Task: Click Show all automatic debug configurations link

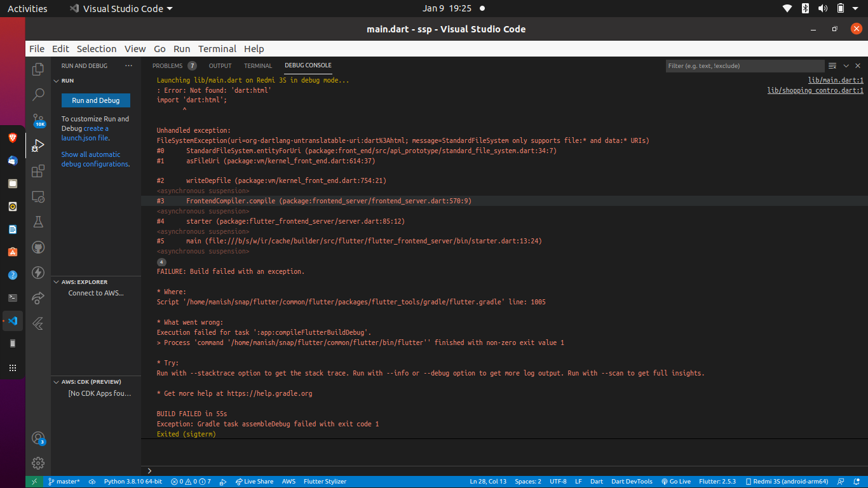Action: pos(95,159)
